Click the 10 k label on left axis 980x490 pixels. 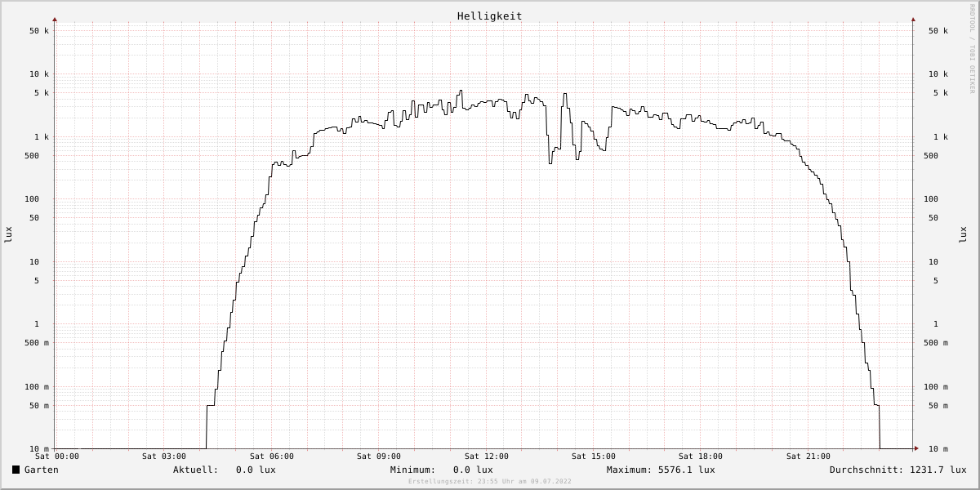[39, 74]
